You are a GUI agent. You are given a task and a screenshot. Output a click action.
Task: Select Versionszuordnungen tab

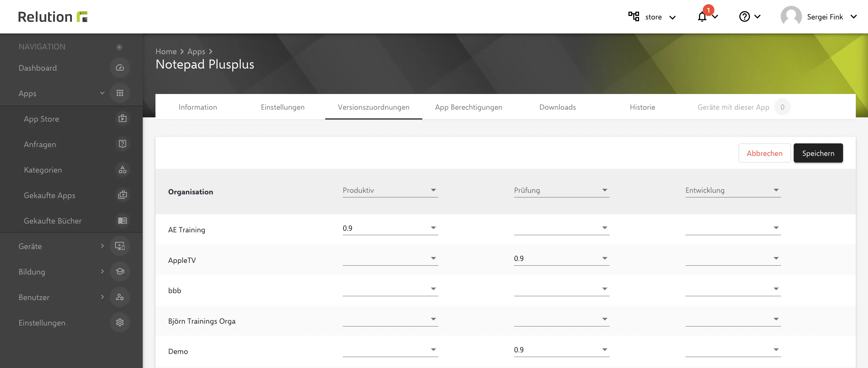[373, 107]
